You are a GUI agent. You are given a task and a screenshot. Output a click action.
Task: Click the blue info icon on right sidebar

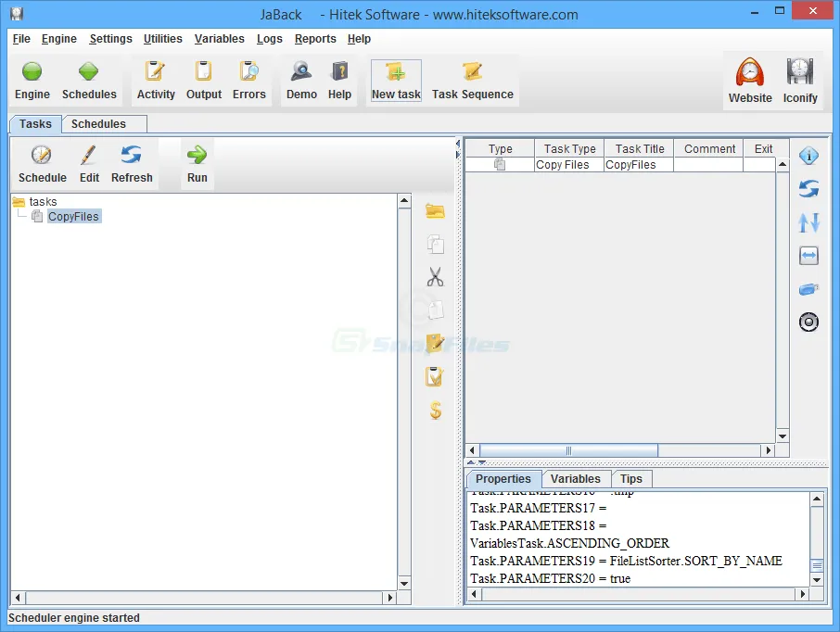tap(808, 156)
